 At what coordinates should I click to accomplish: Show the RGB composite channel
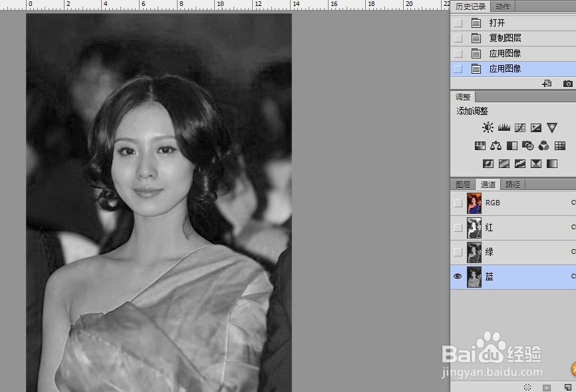(458, 203)
